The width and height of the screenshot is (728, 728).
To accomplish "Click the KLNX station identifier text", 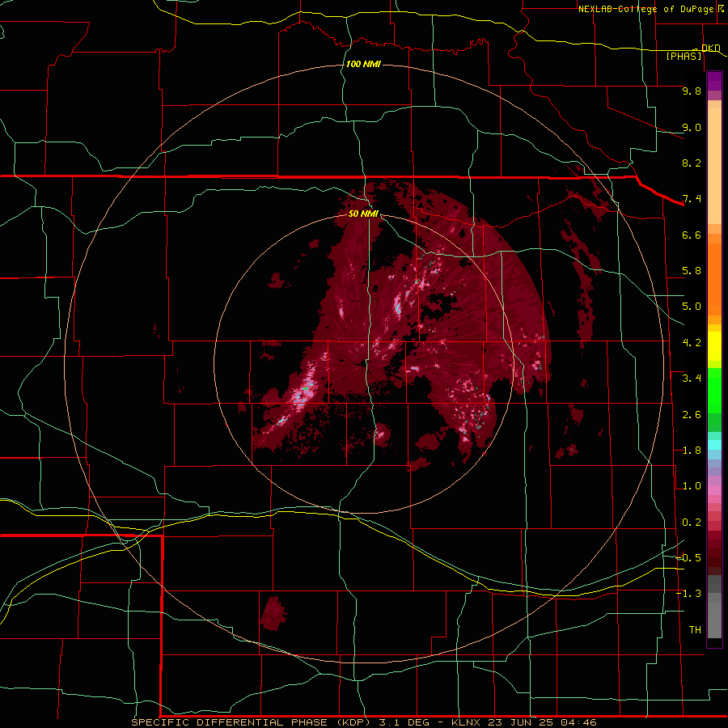I will pyautogui.click(x=466, y=722).
